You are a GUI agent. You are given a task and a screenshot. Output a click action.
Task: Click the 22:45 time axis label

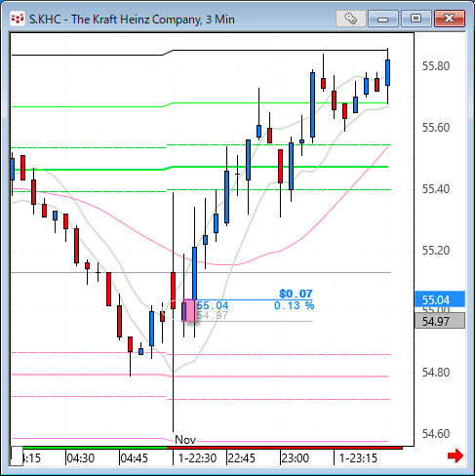(242, 458)
